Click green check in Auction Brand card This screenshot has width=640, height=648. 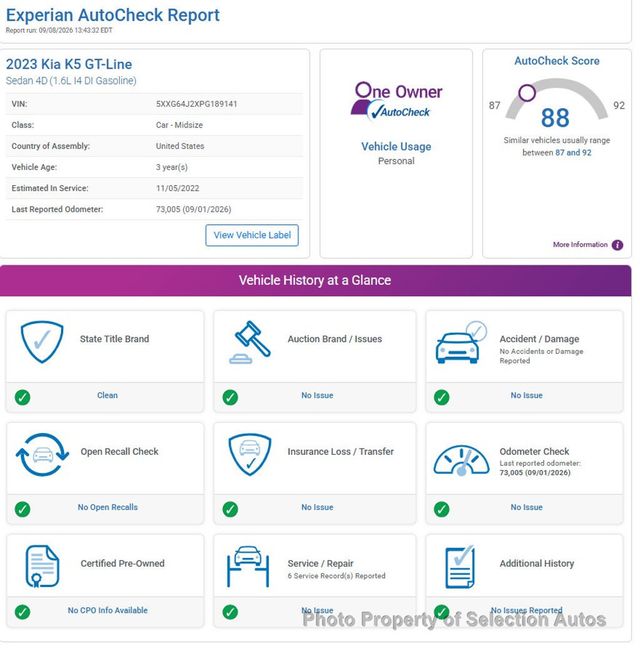tap(230, 397)
